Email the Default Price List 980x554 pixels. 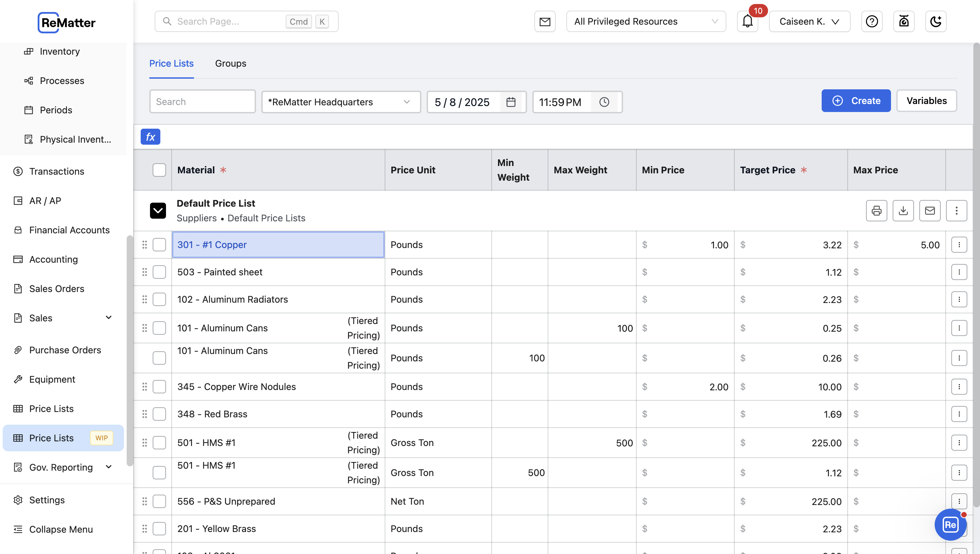930,210
